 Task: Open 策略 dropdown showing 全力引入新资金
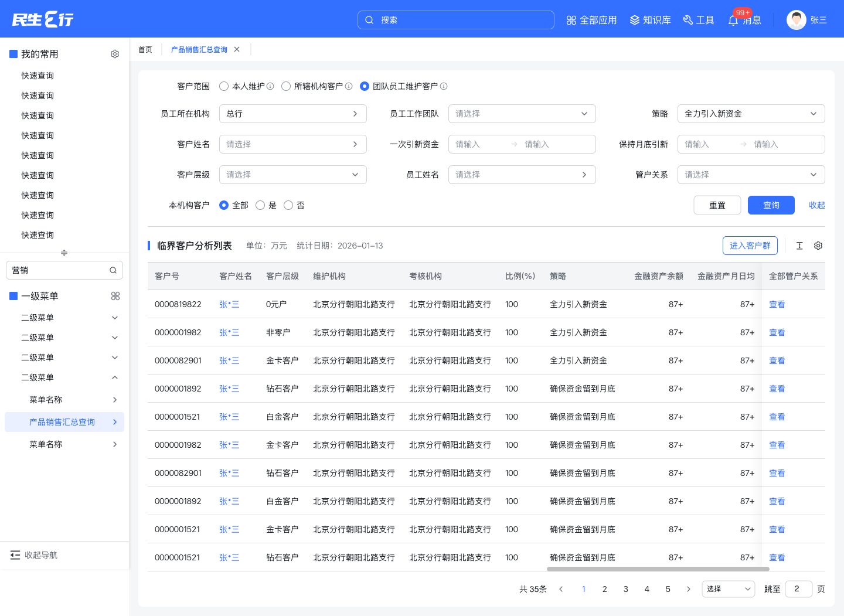(x=751, y=114)
